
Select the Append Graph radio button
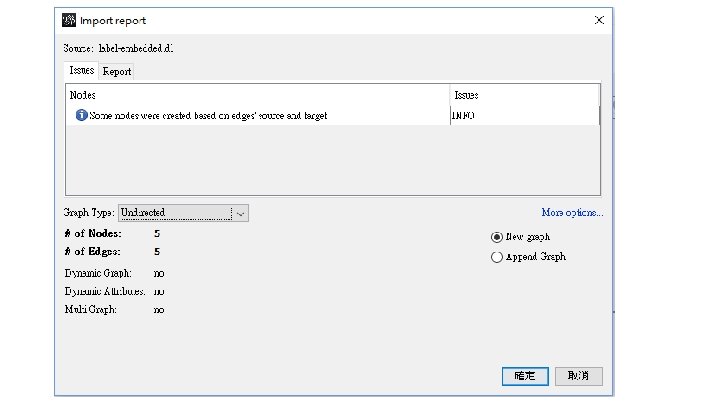tap(497, 257)
